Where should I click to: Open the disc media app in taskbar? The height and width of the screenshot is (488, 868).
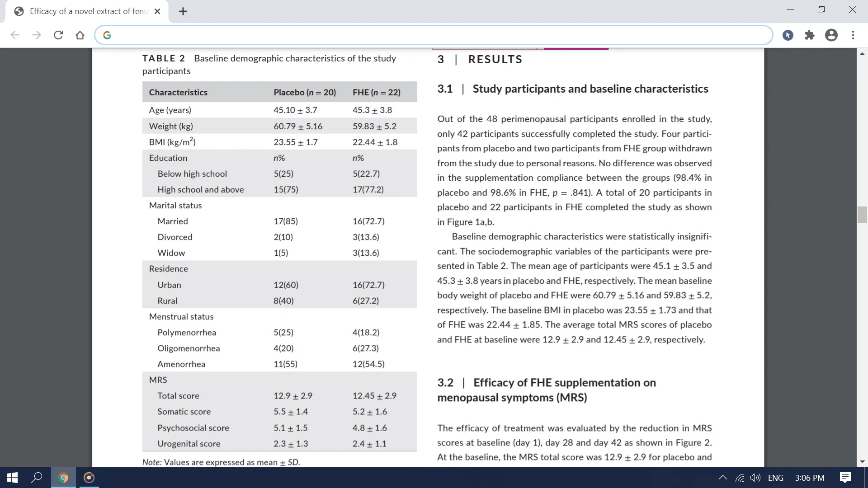[89, 478]
